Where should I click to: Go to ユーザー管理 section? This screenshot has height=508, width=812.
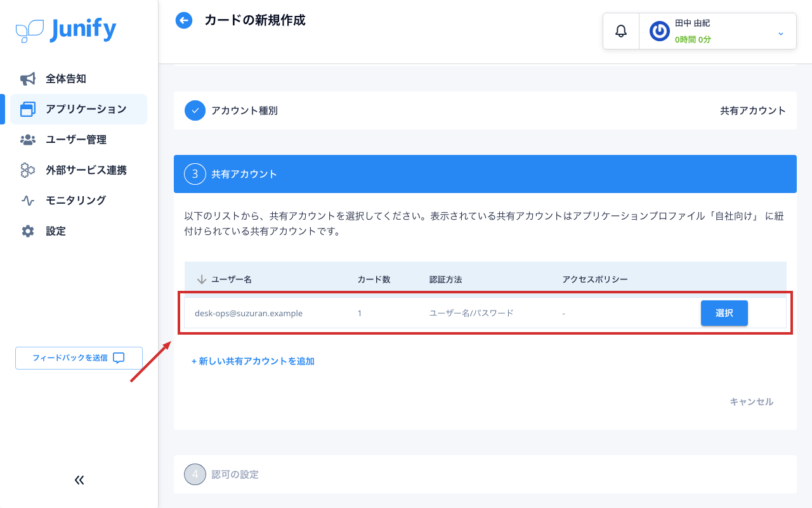[79, 140]
